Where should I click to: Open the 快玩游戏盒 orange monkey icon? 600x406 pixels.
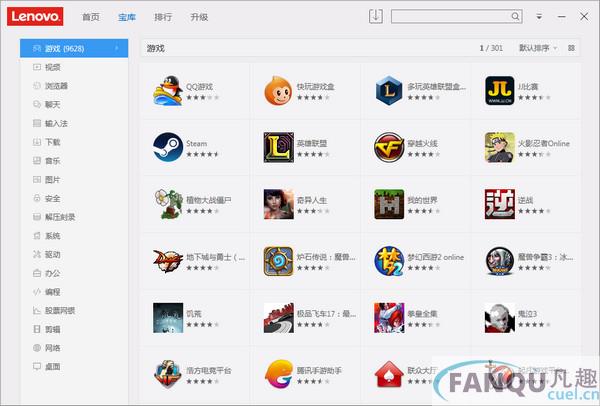pos(278,90)
